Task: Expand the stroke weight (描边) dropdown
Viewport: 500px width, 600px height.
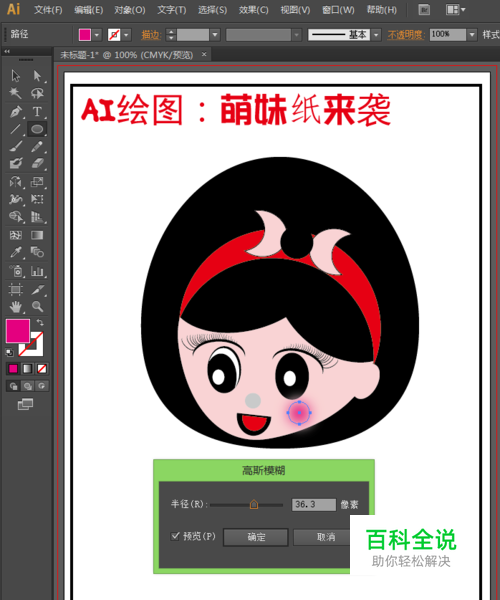Action: pos(215,35)
